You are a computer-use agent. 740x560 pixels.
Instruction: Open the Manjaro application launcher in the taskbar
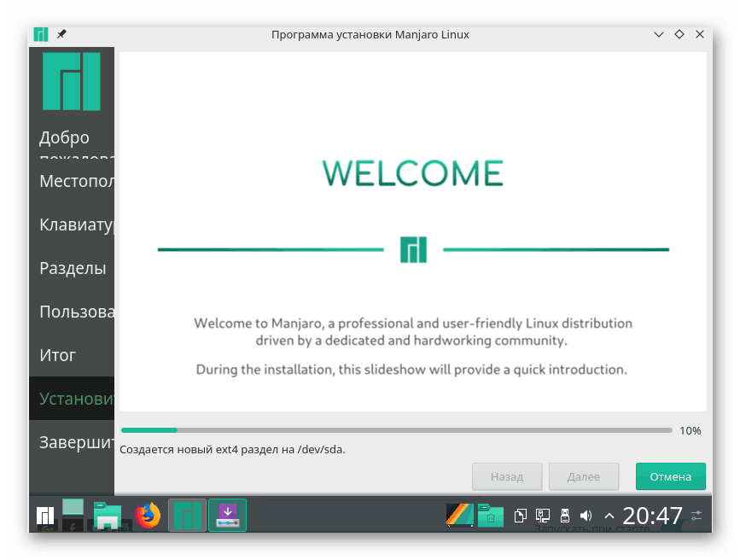[x=45, y=515]
